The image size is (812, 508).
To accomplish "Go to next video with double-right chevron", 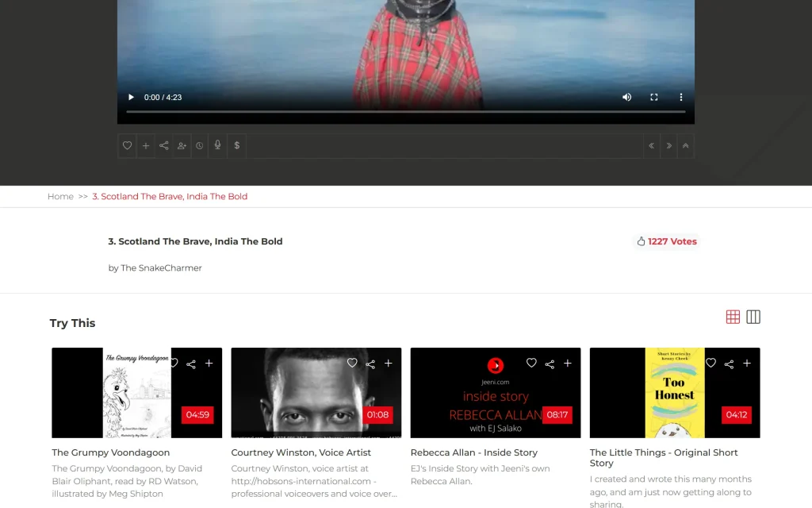I will (x=668, y=146).
